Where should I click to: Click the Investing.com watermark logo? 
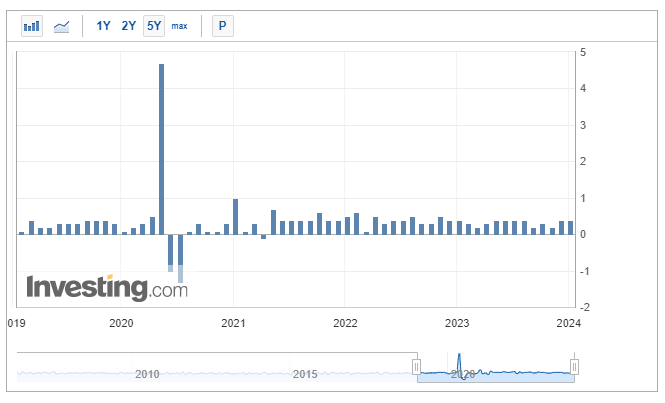(x=107, y=288)
